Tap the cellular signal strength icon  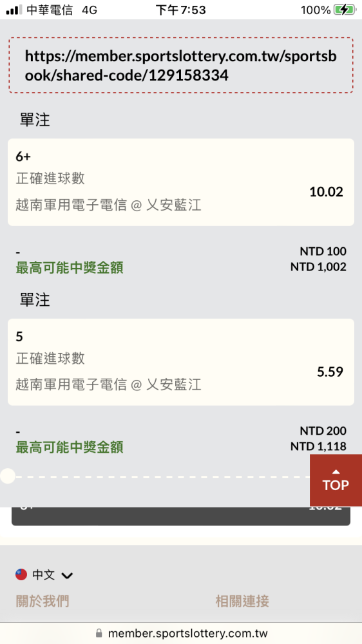pos(14,10)
